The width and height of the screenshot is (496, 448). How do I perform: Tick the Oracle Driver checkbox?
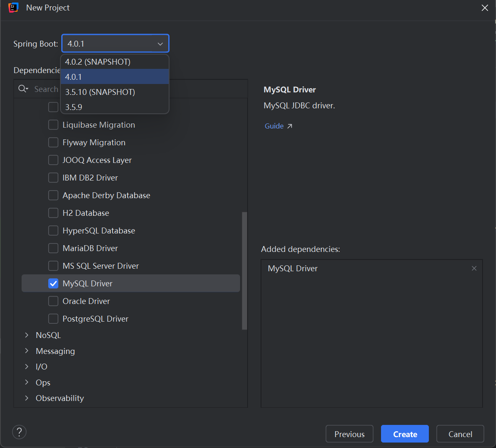coord(53,301)
